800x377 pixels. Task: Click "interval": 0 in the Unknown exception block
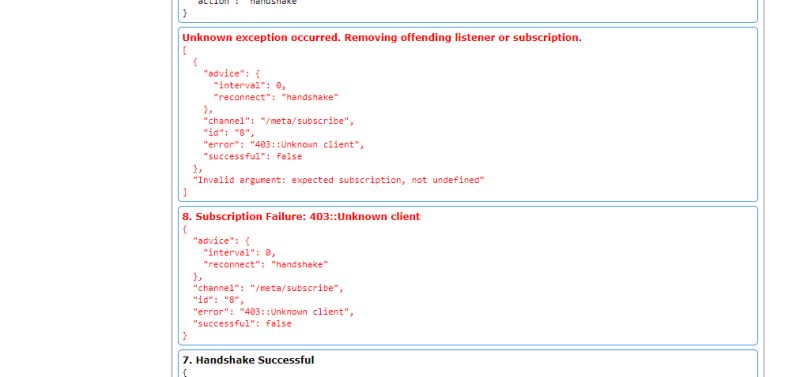pyautogui.click(x=249, y=85)
